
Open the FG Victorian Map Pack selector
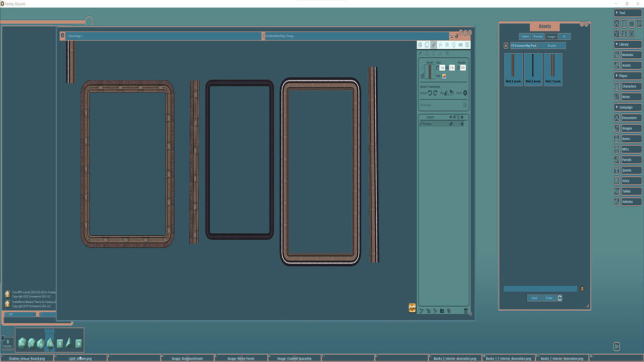click(524, 45)
